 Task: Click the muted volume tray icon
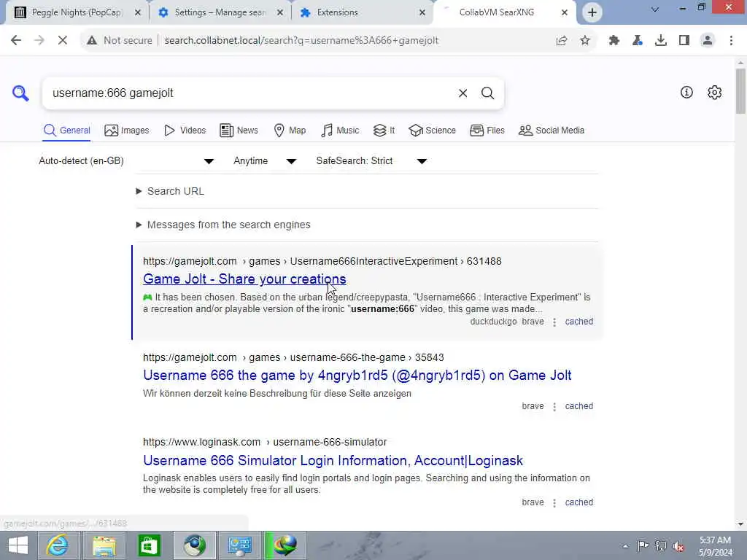click(x=678, y=546)
